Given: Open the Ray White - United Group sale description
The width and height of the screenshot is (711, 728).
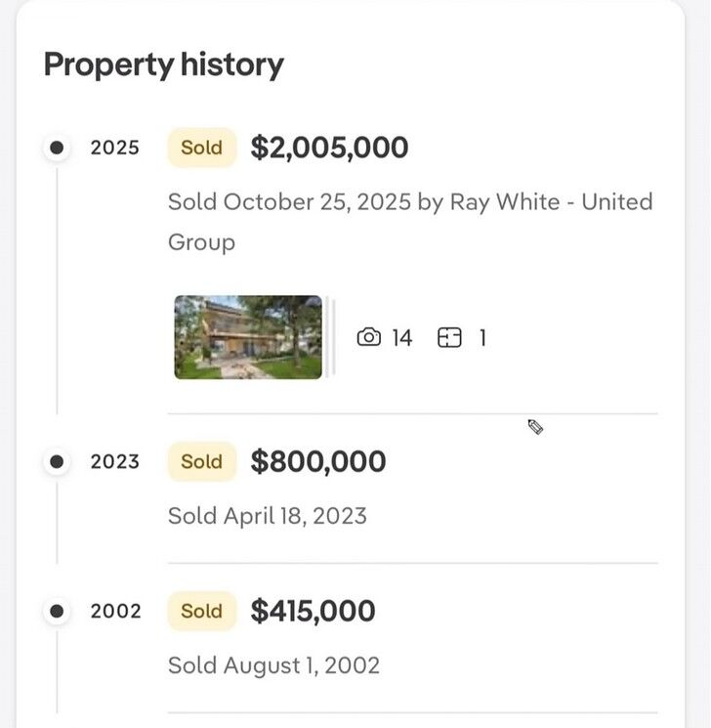Looking at the screenshot, I should [410, 221].
